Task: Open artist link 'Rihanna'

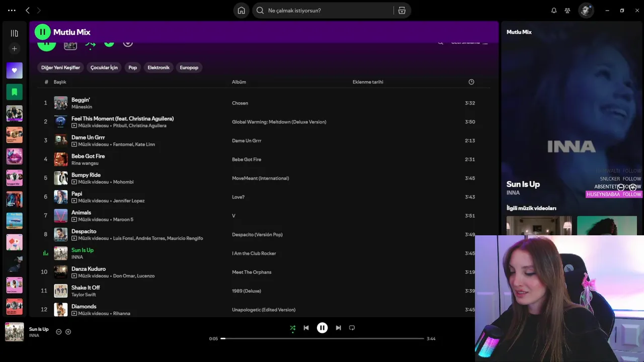Action: click(122, 313)
